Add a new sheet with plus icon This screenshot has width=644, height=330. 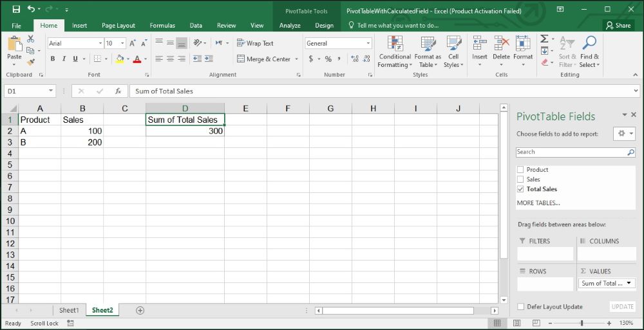click(x=140, y=310)
